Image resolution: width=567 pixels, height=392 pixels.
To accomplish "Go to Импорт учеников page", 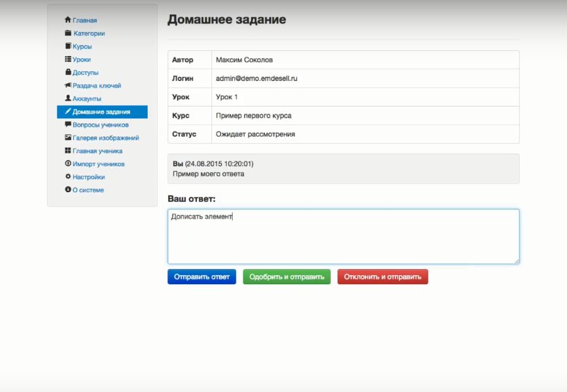I will click(x=98, y=164).
